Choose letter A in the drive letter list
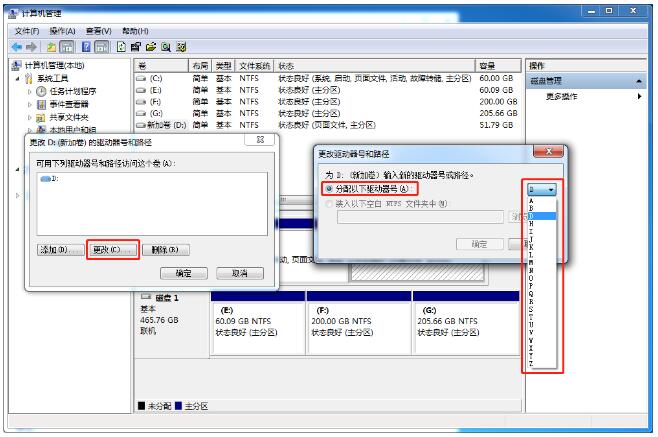Screen dimensions: 658x437 pos(542,201)
